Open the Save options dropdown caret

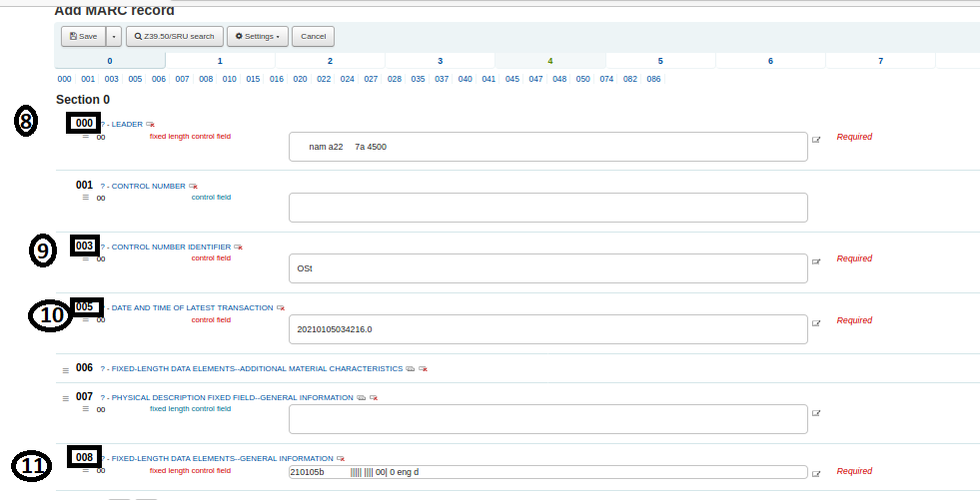tap(114, 36)
